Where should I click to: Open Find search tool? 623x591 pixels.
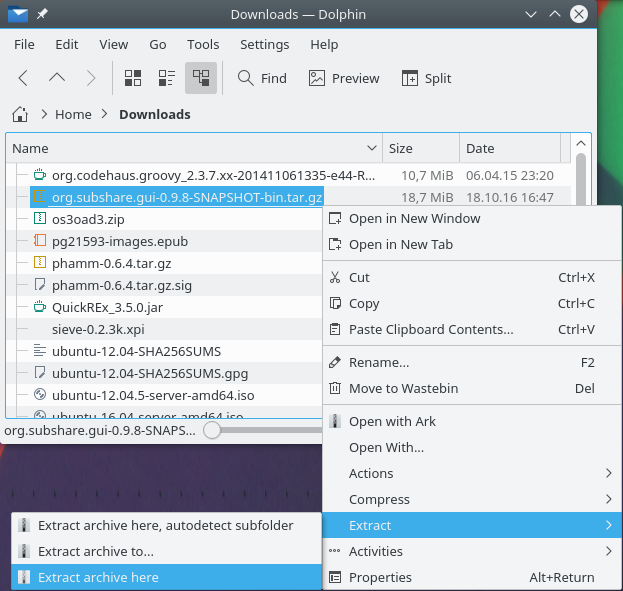click(262, 78)
